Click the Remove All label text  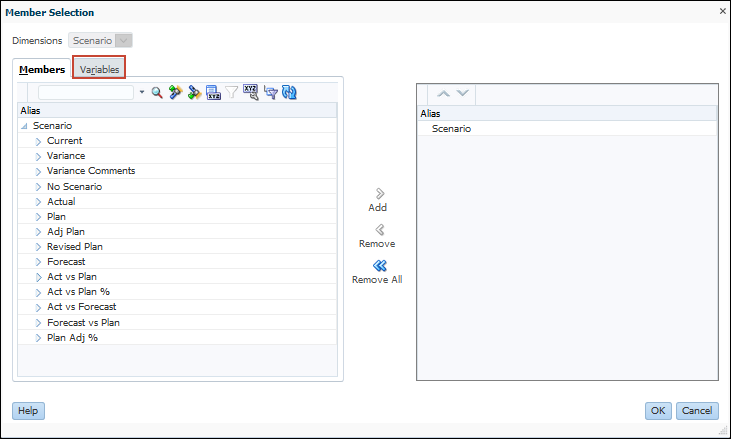click(x=377, y=280)
